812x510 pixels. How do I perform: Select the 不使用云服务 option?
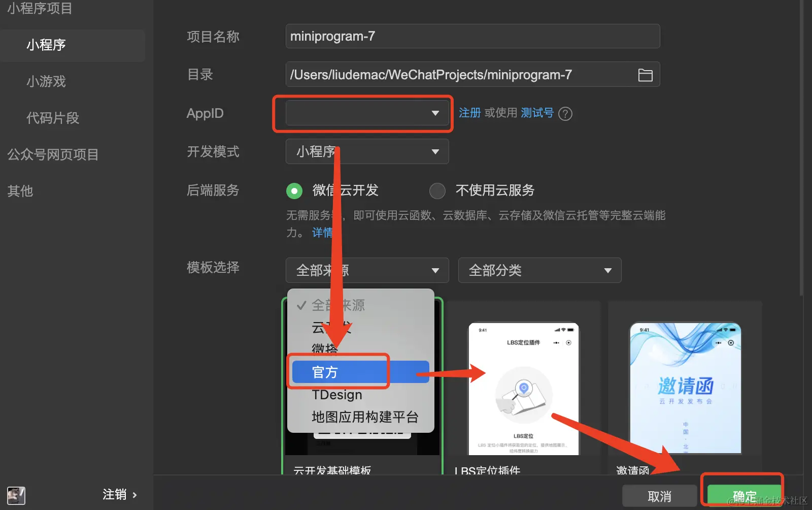(437, 190)
